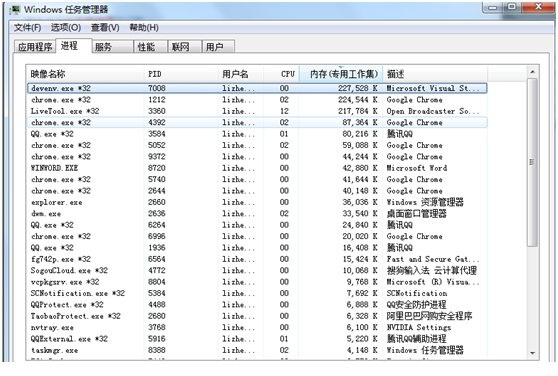Open the 选项(O) menu
The height and width of the screenshot is (376, 558).
[x=66, y=28]
